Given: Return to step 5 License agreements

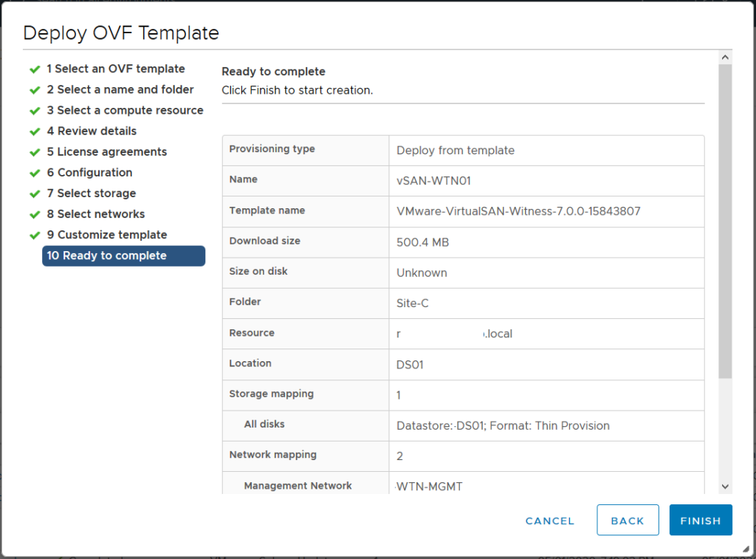Looking at the screenshot, I should (x=106, y=152).
